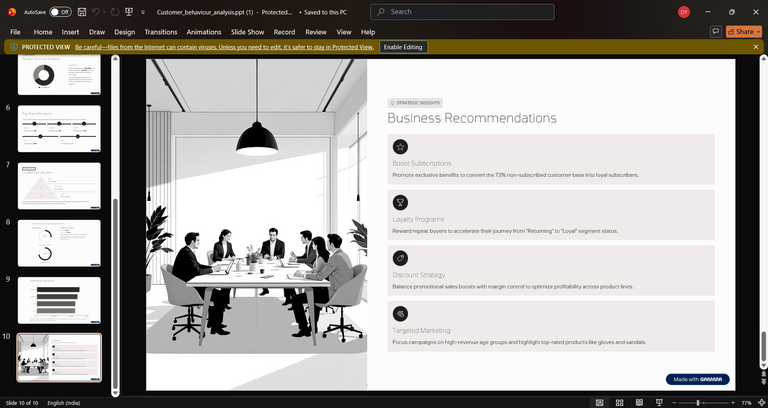Open the DY user account avatar
The width and height of the screenshot is (768, 408).
click(x=684, y=12)
